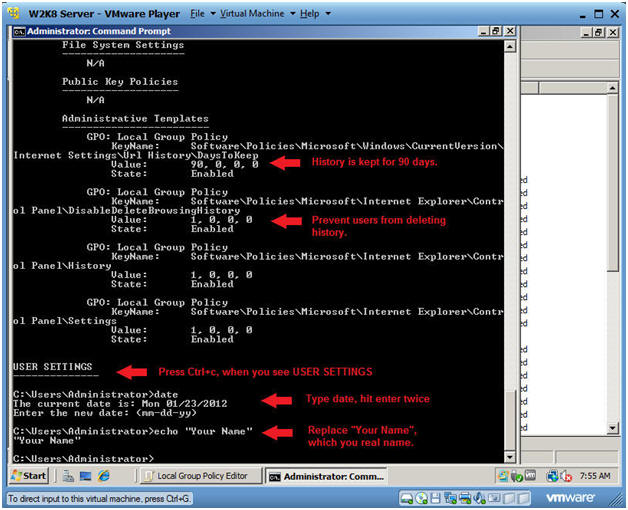628x510 pixels.
Task: Switch to Local Group Policy Editor taskbar button
Action: [x=200, y=476]
